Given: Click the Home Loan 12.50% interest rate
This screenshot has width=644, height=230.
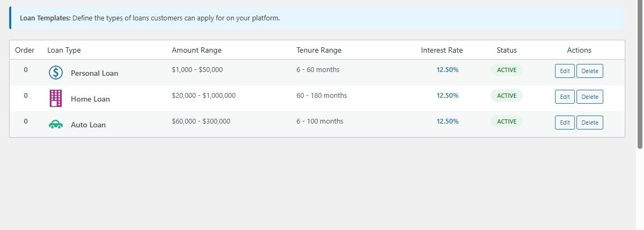Looking at the screenshot, I should pos(447,96).
